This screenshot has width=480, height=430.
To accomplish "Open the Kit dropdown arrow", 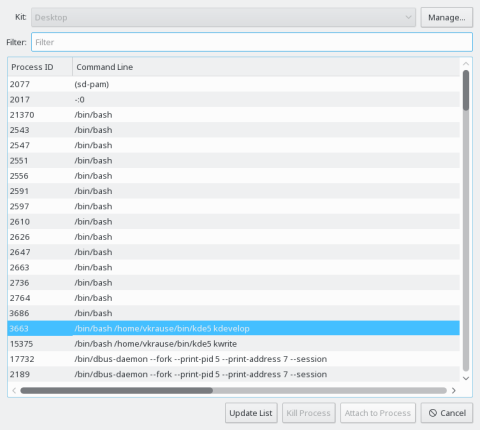I will [408, 17].
